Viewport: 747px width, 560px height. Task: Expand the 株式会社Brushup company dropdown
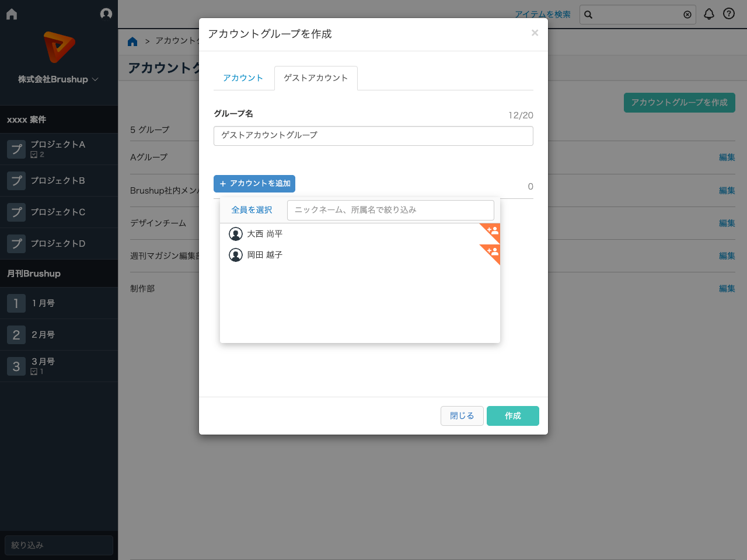click(58, 79)
